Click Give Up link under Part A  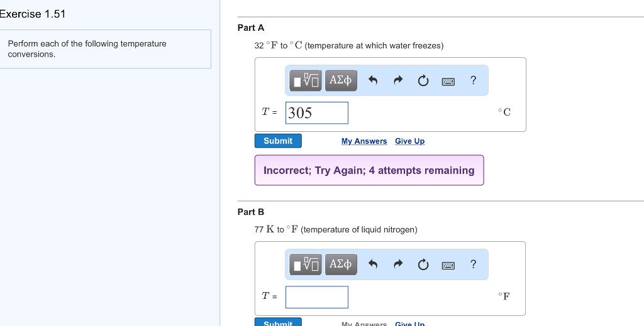click(x=410, y=141)
